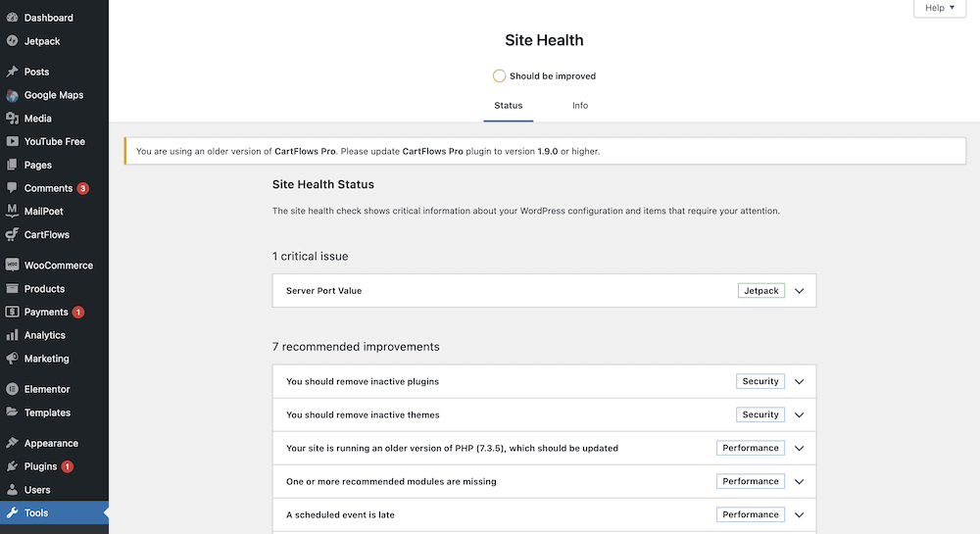This screenshot has width=980, height=534.
Task: Click the Jetpack sidebar icon
Action: [12, 41]
